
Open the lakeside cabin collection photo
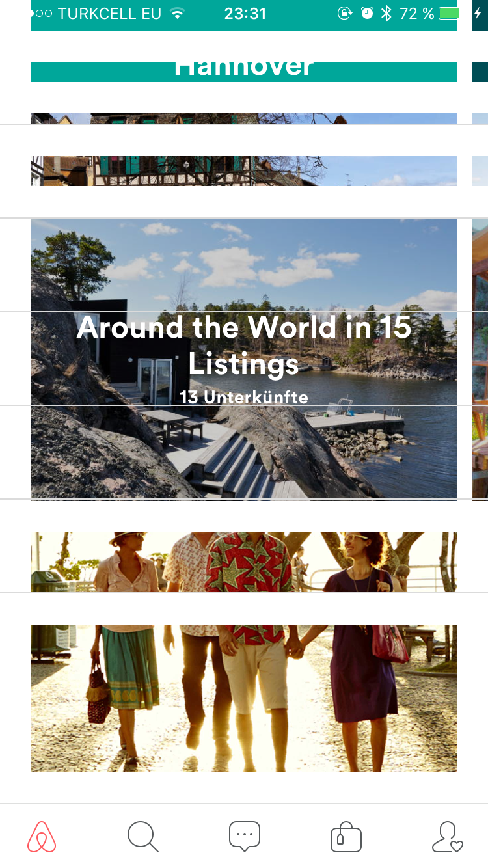coord(244,359)
